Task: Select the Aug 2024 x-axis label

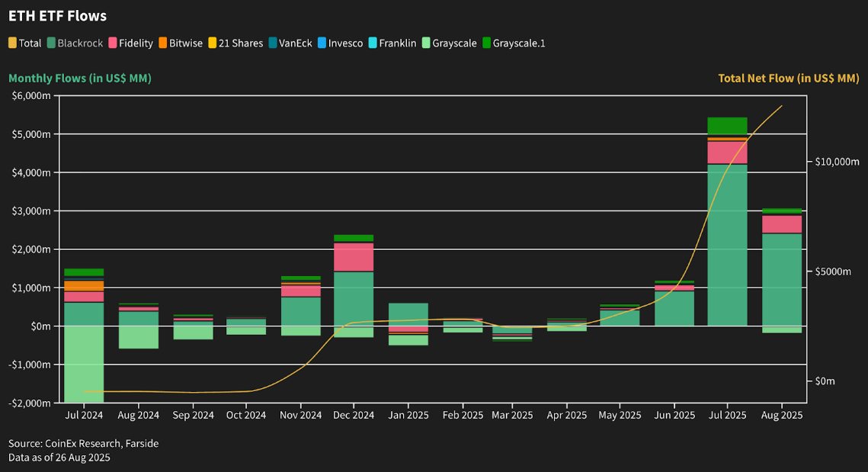Action: click(139, 415)
